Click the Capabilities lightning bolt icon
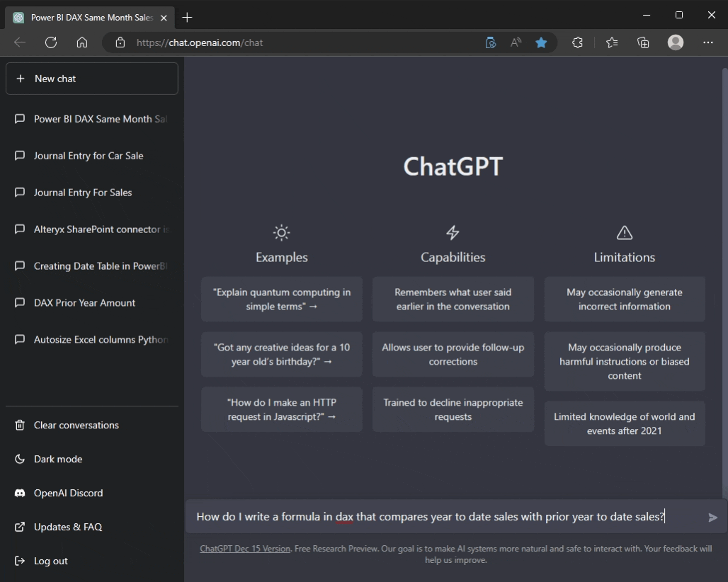The height and width of the screenshot is (582, 728). tap(453, 232)
